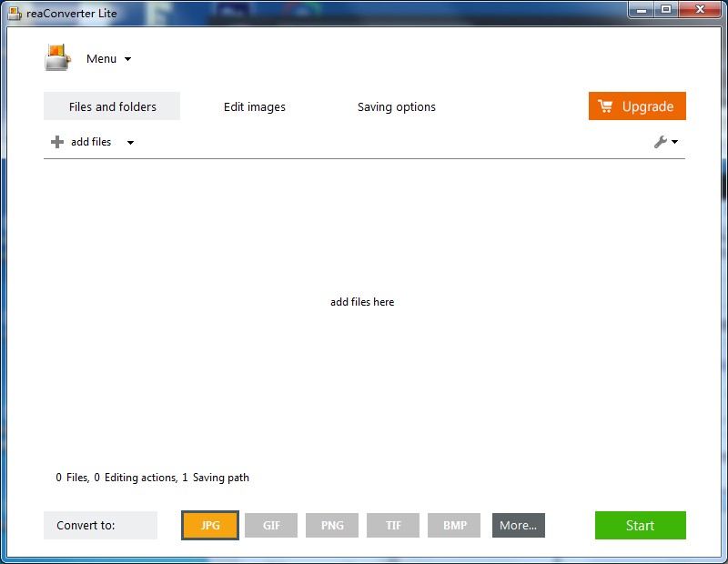728x564 pixels.
Task: Click the Convert to: label box
Action: pyautogui.click(x=100, y=526)
